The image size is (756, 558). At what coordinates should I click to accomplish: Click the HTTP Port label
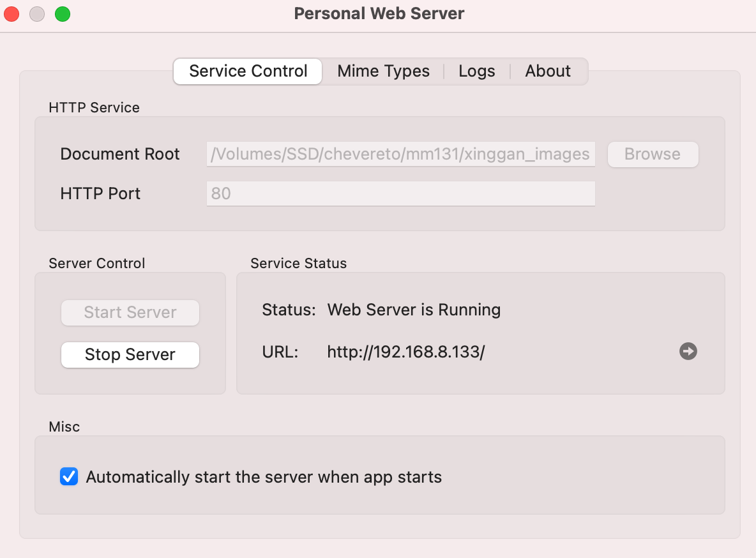(100, 193)
